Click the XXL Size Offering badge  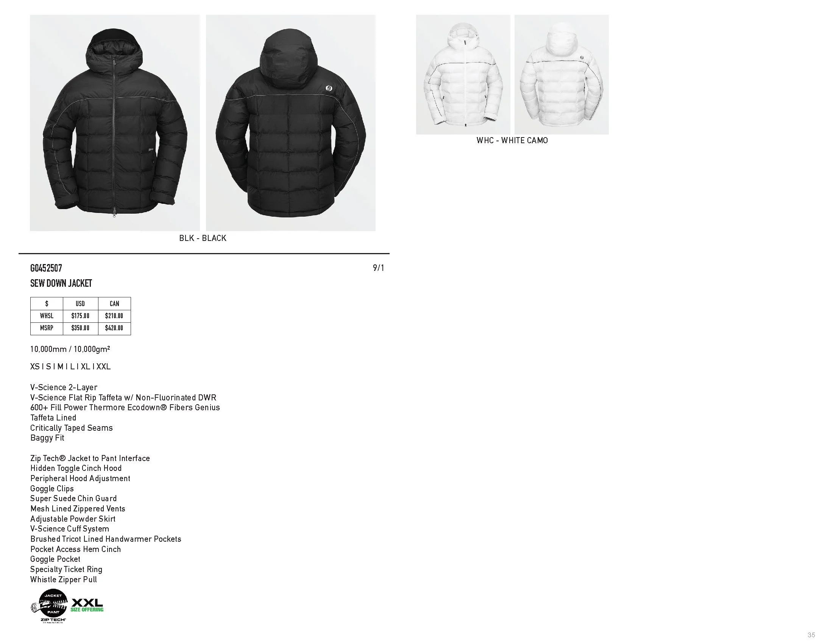tap(87, 605)
